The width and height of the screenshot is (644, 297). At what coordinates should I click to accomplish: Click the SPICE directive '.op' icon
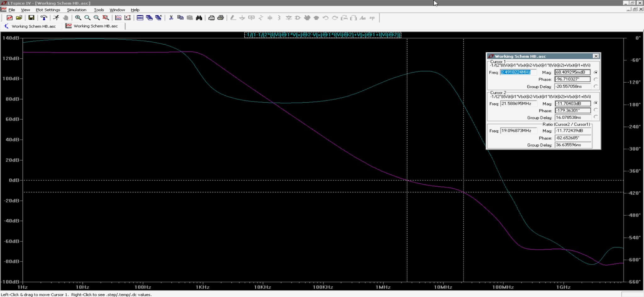[372, 18]
